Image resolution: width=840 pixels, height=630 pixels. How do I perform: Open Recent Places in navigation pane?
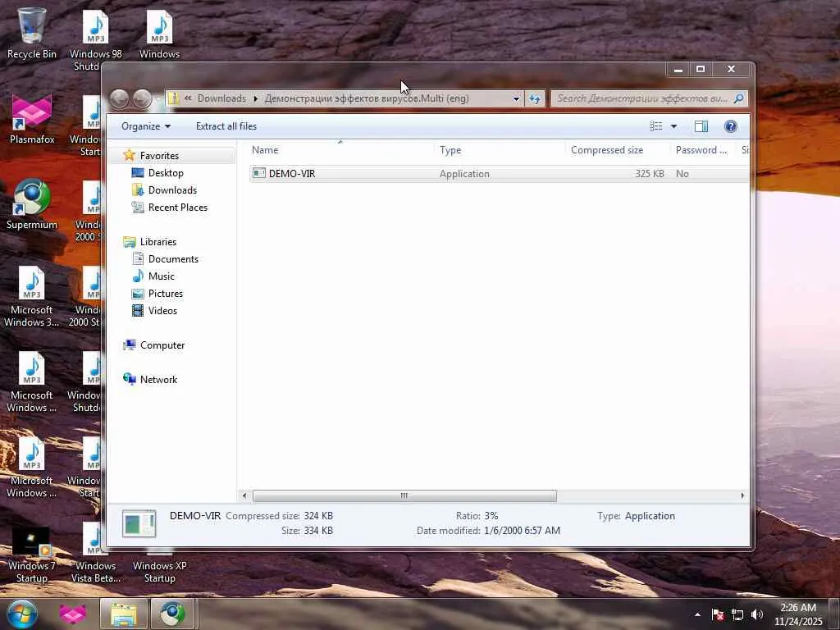177,208
